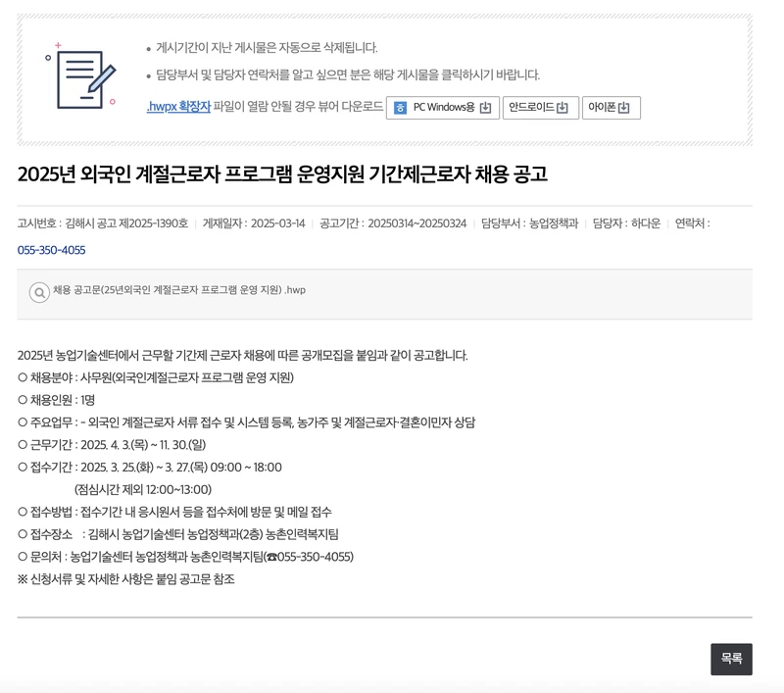This screenshot has height=693, width=784.
Task: Click the 목록 button at bottom right
Action: (x=731, y=661)
